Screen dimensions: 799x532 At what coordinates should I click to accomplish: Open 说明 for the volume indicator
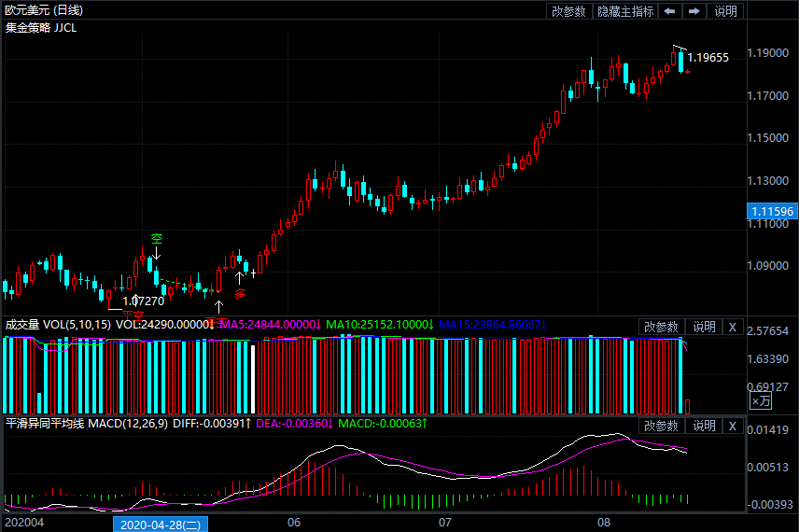pyautogui.click(x=703, y=327)
